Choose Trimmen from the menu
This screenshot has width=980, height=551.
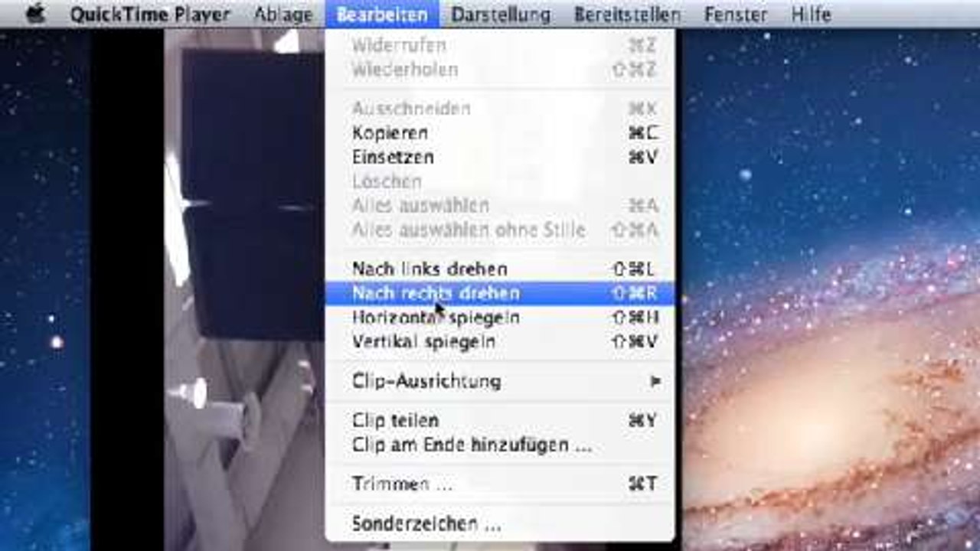click(x=500, y=484)
